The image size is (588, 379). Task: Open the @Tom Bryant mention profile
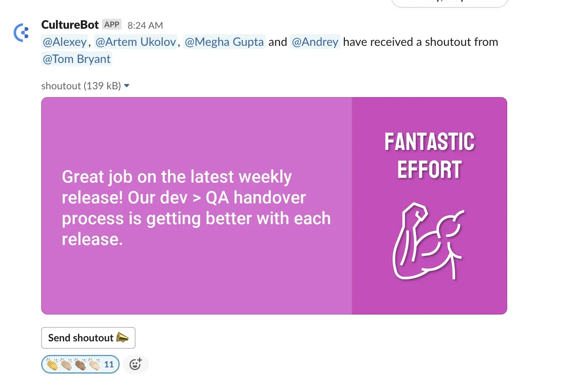(x=77, y=59)
